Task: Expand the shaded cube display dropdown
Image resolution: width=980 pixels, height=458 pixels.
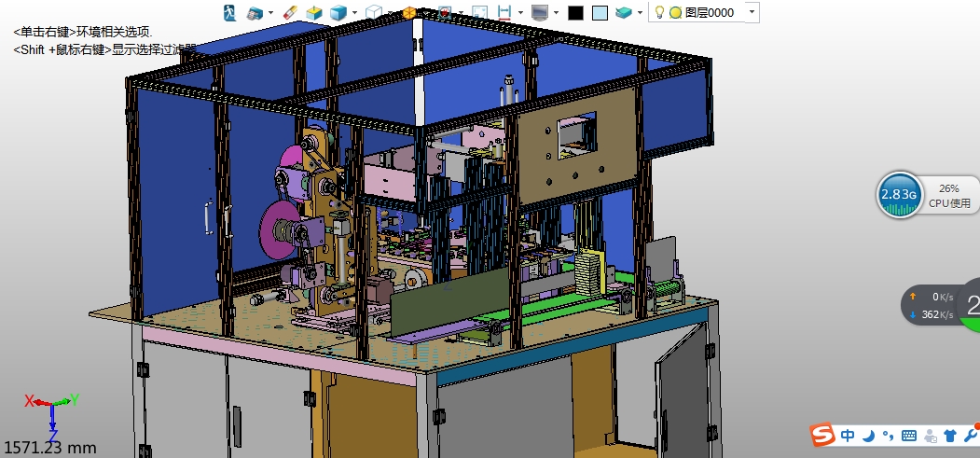Action: pyautogui.click(x=354, y=12)
